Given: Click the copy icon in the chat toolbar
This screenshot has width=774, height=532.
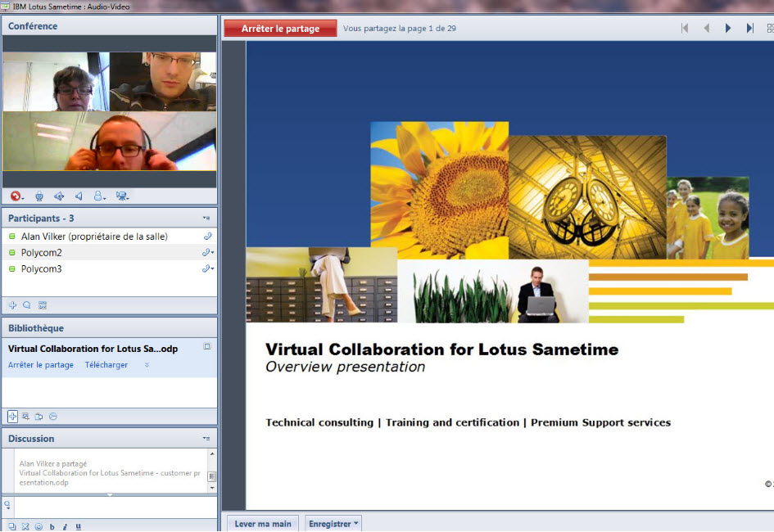Looking at the screenshot, I should click(x=12, y=526).
